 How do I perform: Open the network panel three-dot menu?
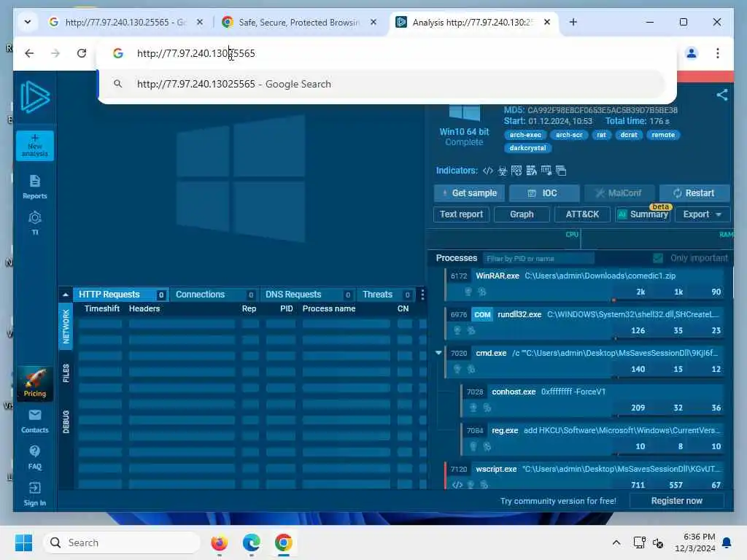pos(422,295)
